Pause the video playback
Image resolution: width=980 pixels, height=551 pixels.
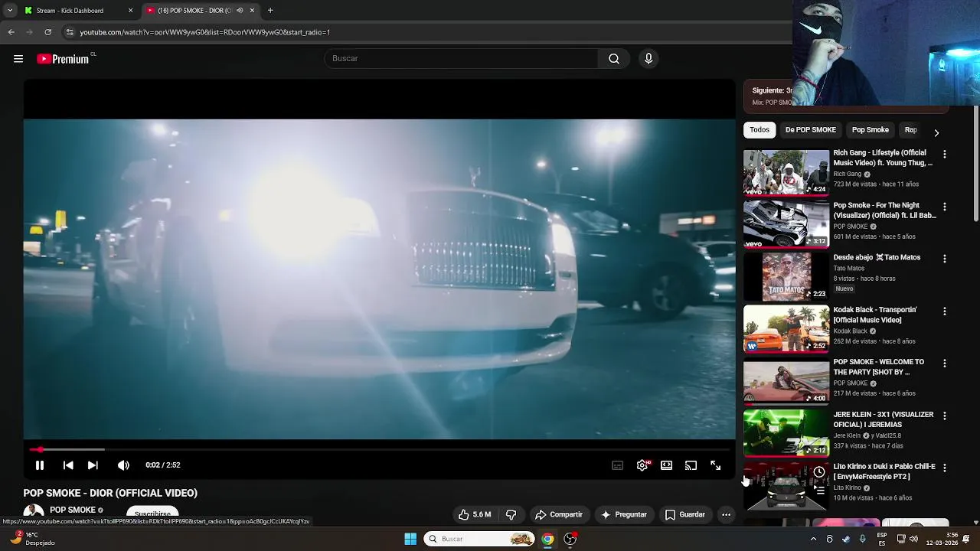40,465
